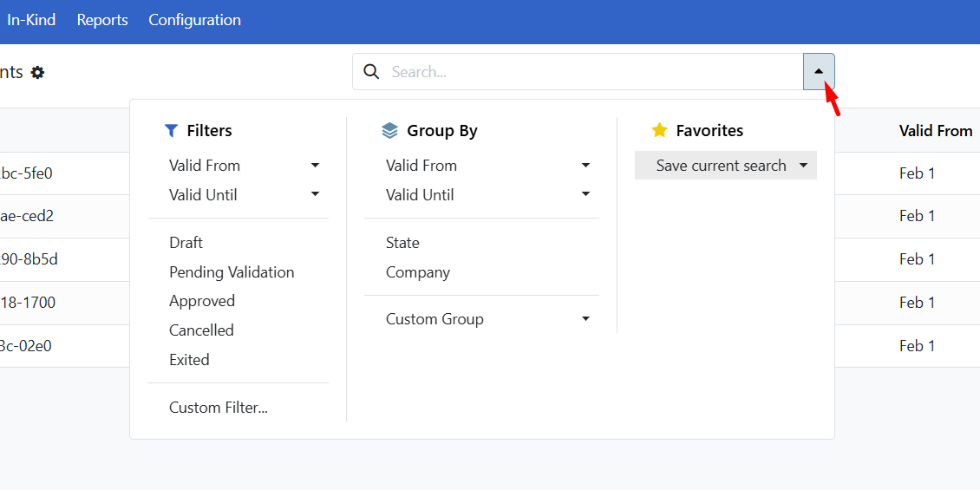Collapse the search options dropdown toggle

coord(819,71)
